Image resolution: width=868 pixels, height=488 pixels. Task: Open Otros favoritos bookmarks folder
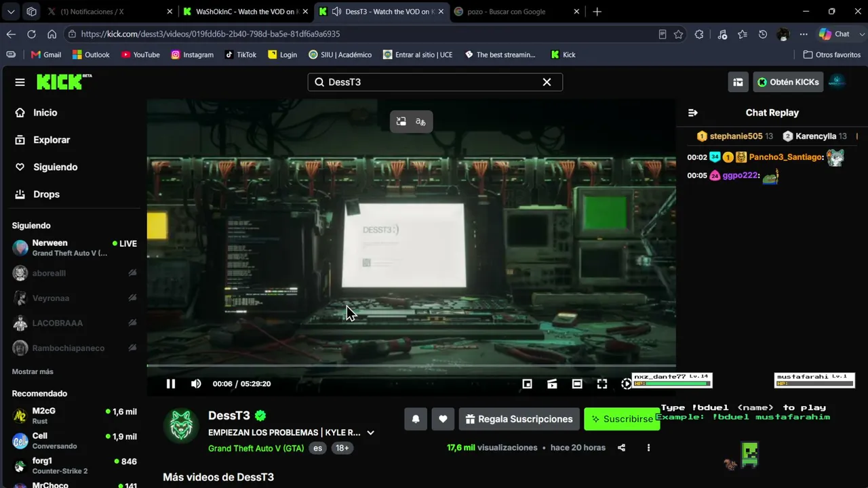(x=831, y=55)
